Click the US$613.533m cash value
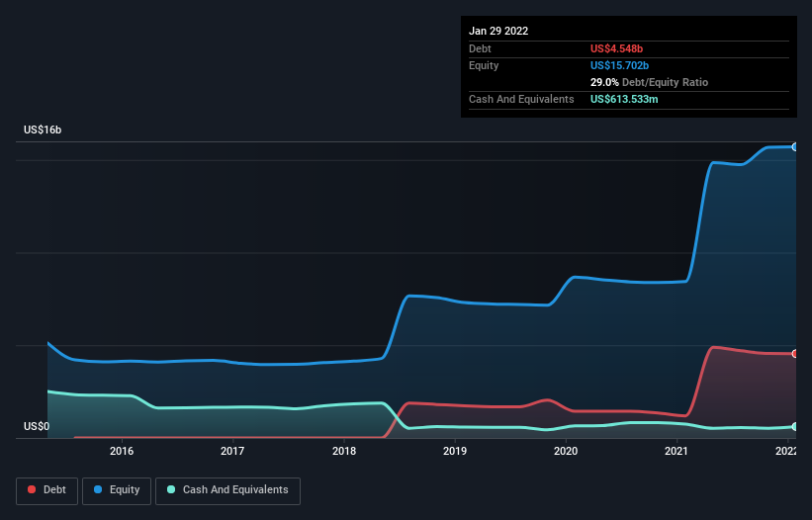Viewport: 812px width, 520px height. click(x=624, y=99)
